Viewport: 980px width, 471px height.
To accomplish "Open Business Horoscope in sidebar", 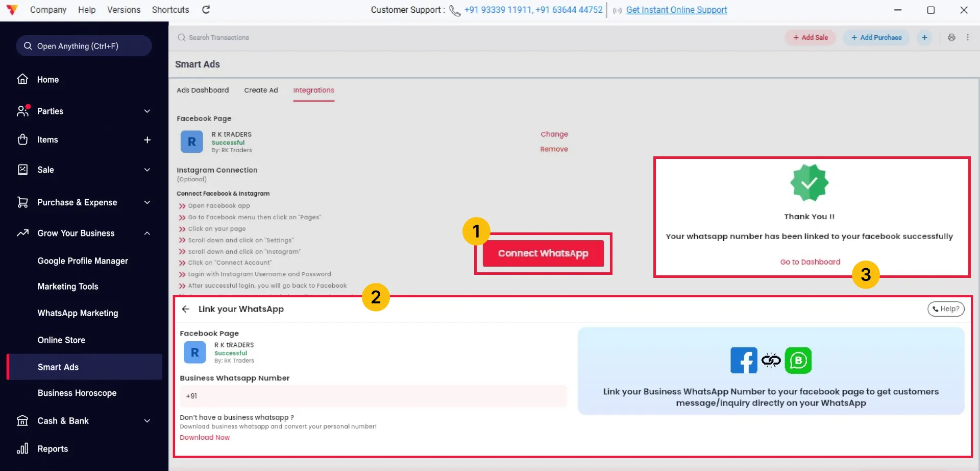I will [77, 393].
